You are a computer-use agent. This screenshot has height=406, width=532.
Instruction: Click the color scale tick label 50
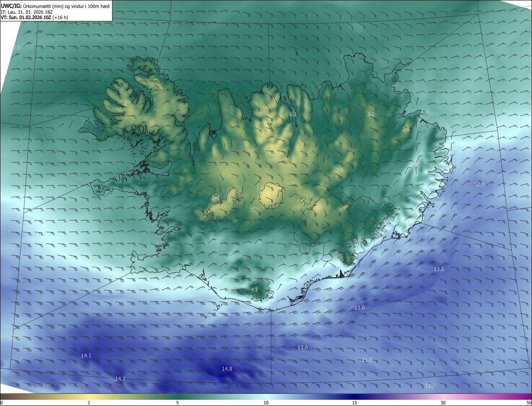point(529,403)
